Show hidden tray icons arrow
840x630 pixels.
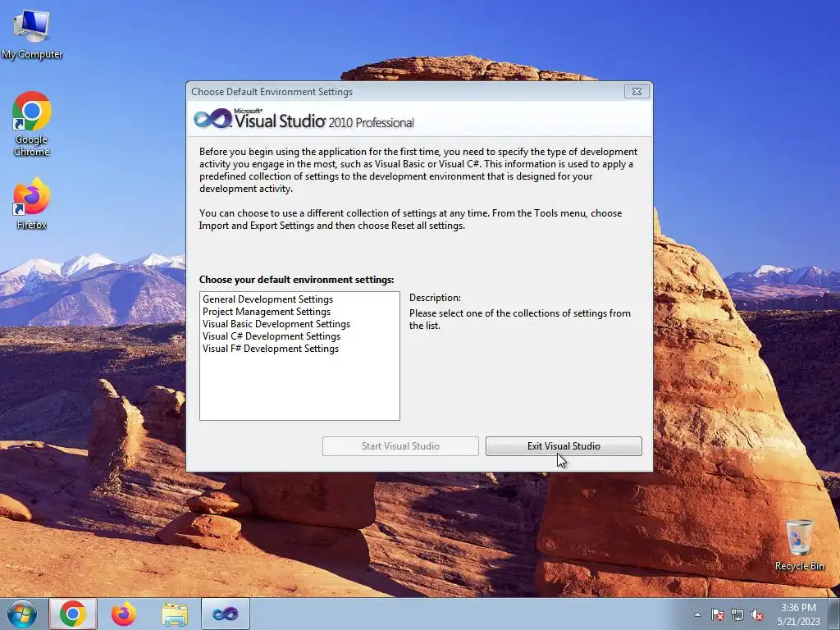click(x=697, y=614)
